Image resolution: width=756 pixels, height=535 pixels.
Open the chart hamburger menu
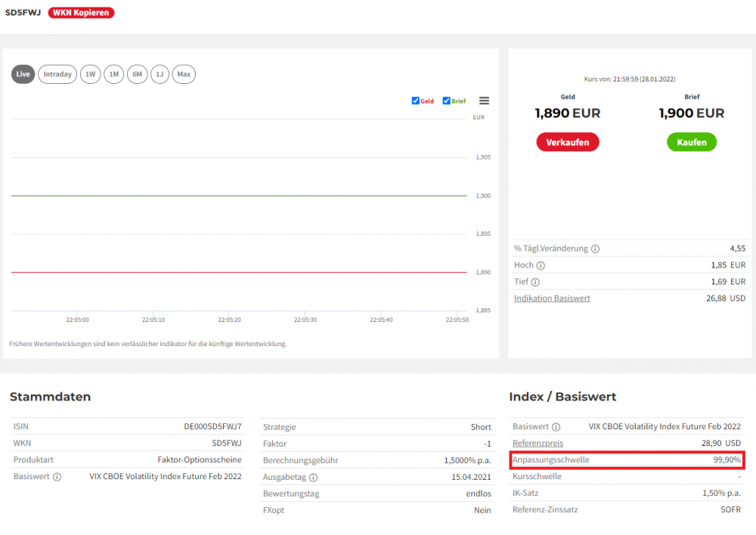[485, 101]
